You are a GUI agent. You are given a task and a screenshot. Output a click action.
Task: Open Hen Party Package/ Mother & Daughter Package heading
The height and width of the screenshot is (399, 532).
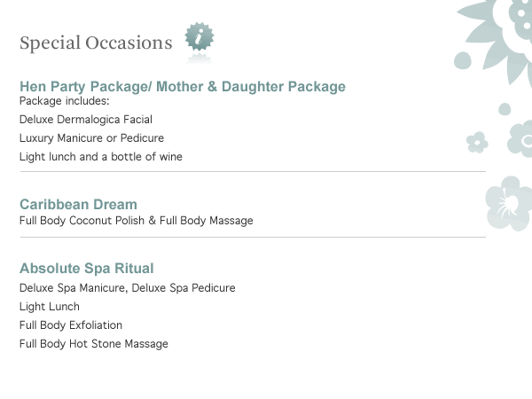tap(183, 87)
